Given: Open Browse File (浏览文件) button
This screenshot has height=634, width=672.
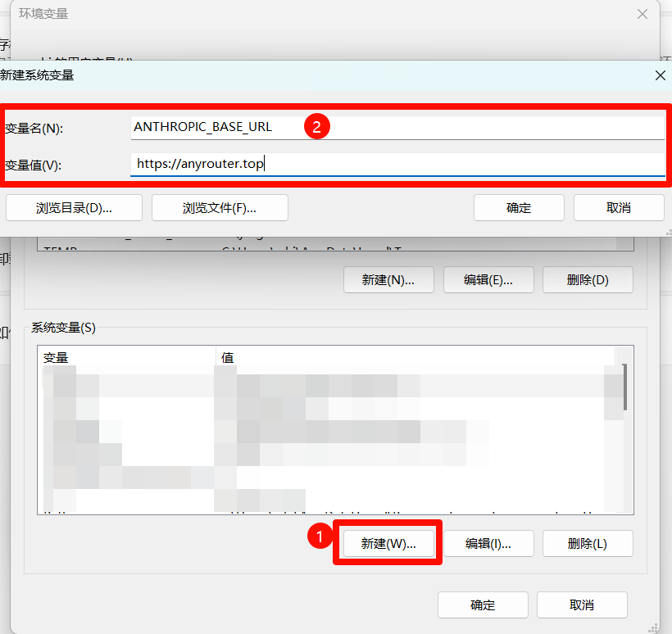Looking at the screenshot, I should [220, 208].
